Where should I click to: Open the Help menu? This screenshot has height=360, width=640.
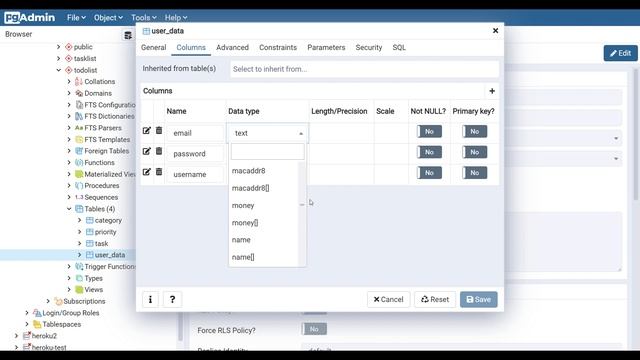[x=176, y=18]
